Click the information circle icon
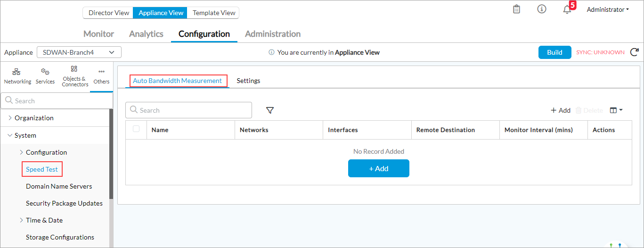Screen dimensions: 644x248 pyautogui.click(x=542, y=9)
